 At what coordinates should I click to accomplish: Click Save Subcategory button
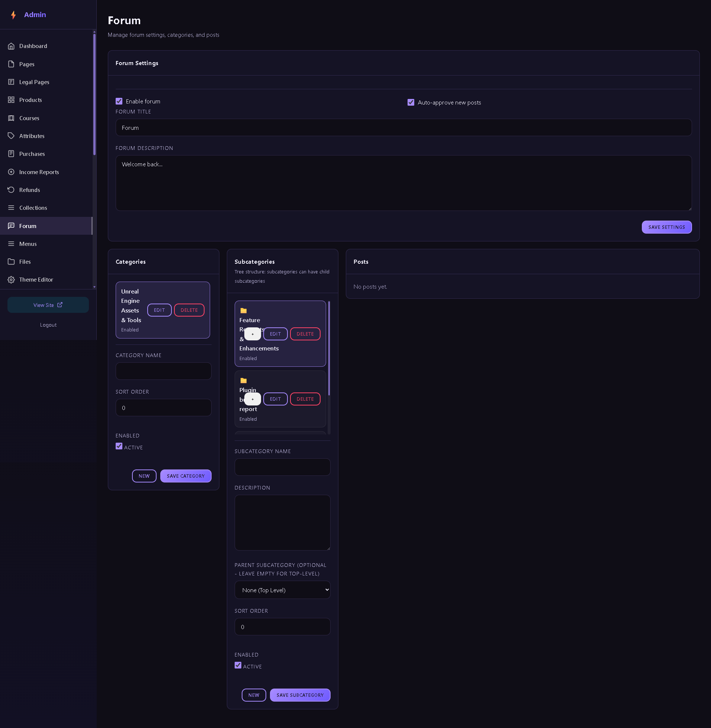[x=300, y=695]
